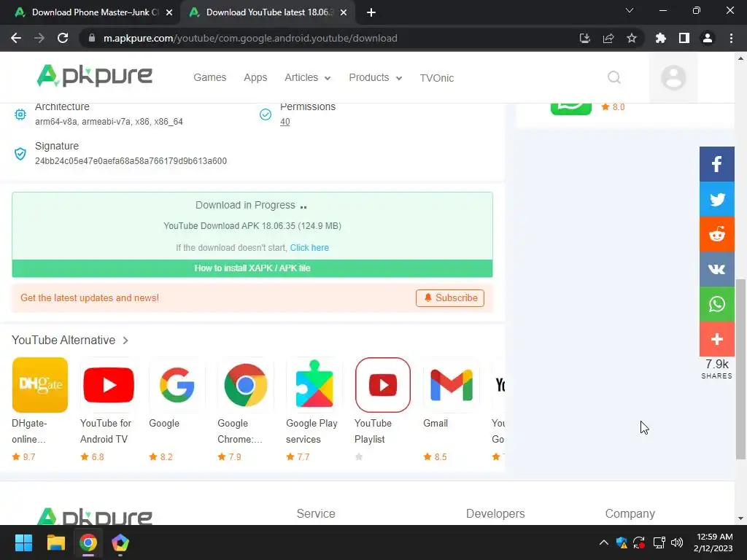747x560 pixels.
Task: Open Windows Start menu
Action: pyautogui.click(x=23, y=542)
